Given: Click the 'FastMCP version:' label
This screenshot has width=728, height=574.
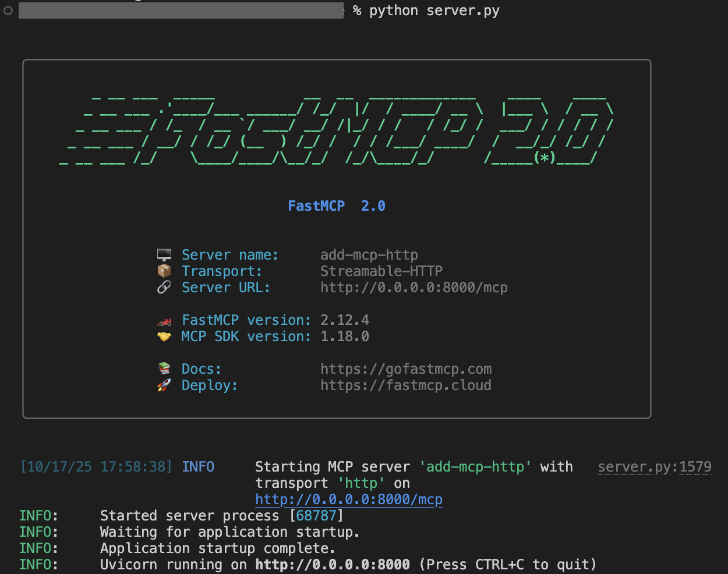Looking at the screenshot, I should 246,320.
